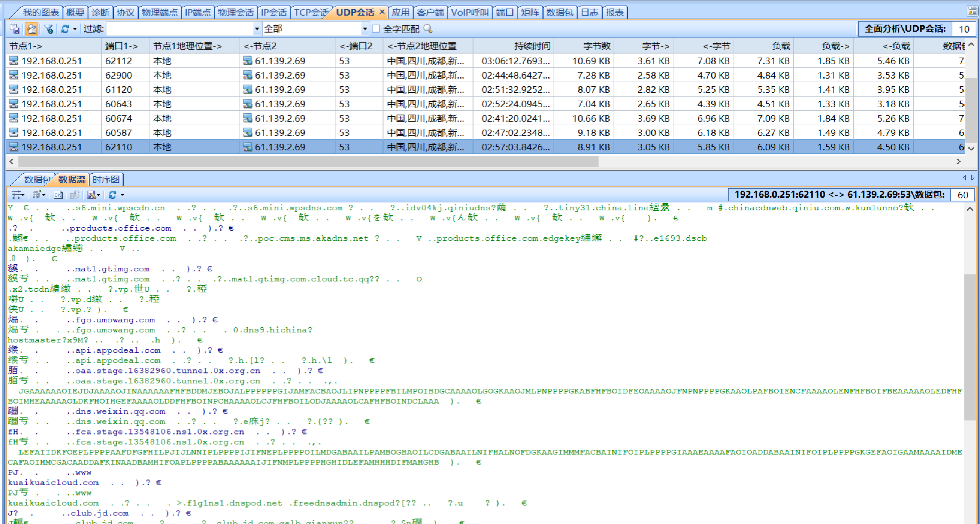Click the kuaikuaicloud.com text in stream
The image size is (980, 524).
click(53, 482)
